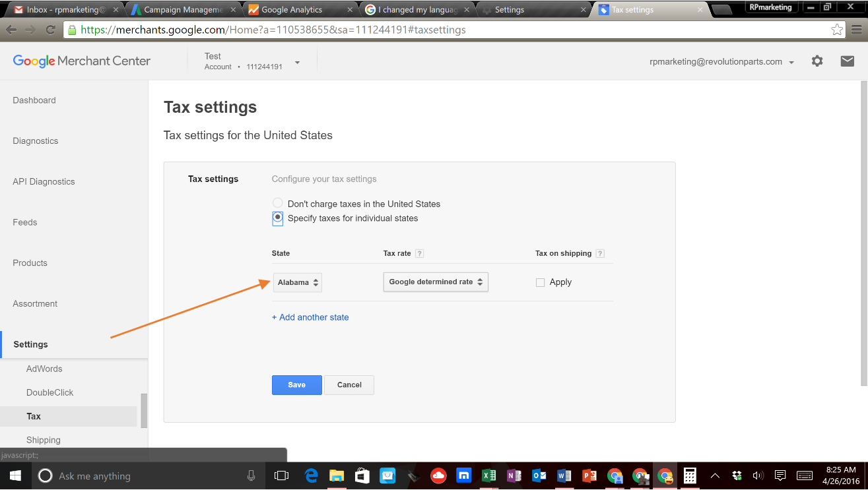Open the touch keyboard tray icon
The height and width of the screenshot is (490, 868).
(804, 475)
